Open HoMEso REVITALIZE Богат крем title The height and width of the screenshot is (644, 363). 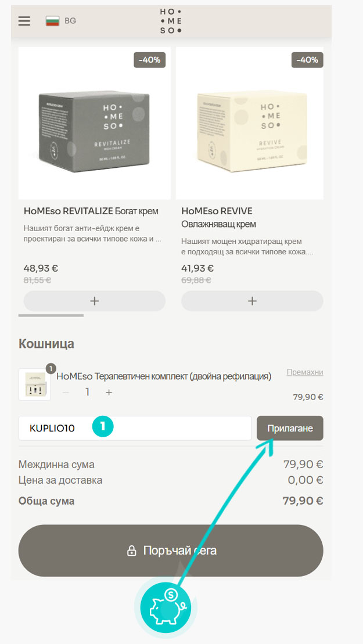click(x=91, y=211)
